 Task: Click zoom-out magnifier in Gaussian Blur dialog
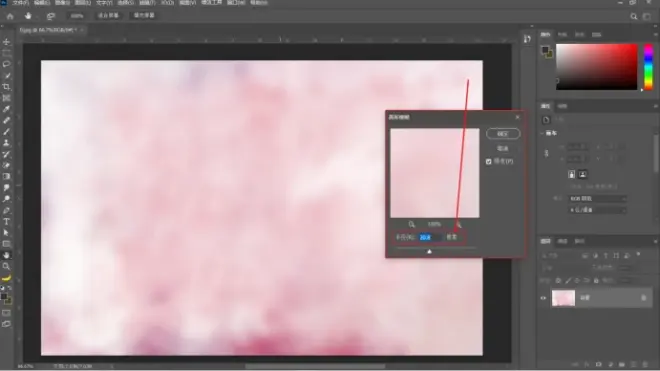[412, 224]
